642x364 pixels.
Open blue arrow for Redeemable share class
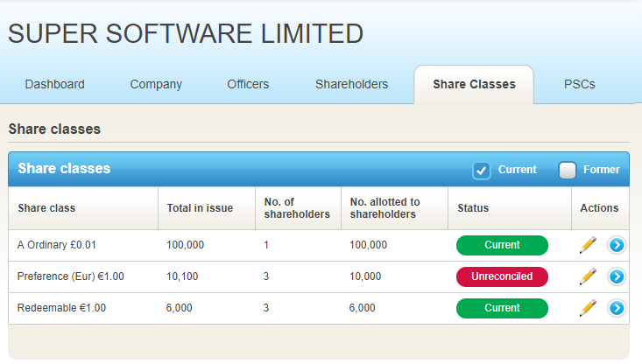click(617, 308)
